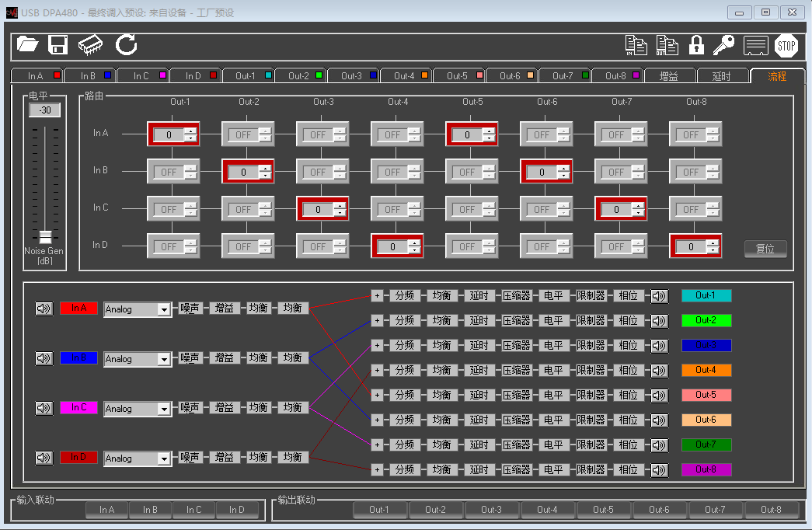The image size is (812, 530).
Task: Mute In A speaker icon
Action: [x=44, y=309]
